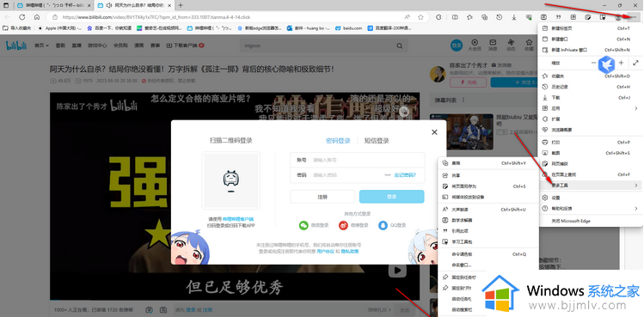Open the 忘记密码? link
Image resolution: width=644 pixels, height=317 pixels.
pyautogui.click(x=405, y=175)
